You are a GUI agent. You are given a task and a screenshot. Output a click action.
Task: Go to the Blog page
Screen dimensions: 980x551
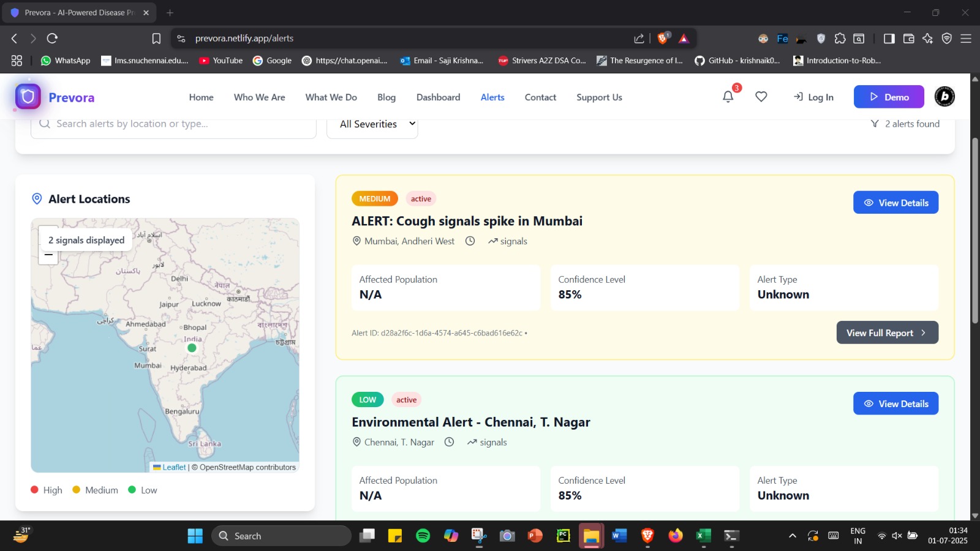[x=386, y=97]
